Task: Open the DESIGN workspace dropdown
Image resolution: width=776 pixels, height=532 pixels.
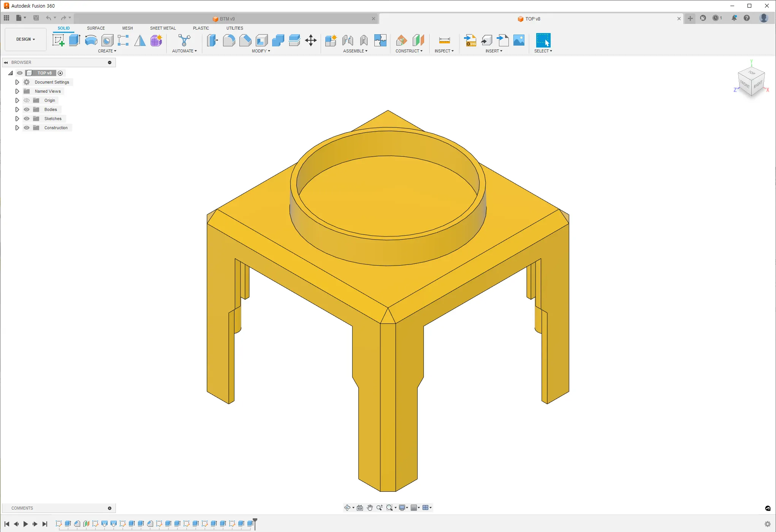Action: pos(25,39)
